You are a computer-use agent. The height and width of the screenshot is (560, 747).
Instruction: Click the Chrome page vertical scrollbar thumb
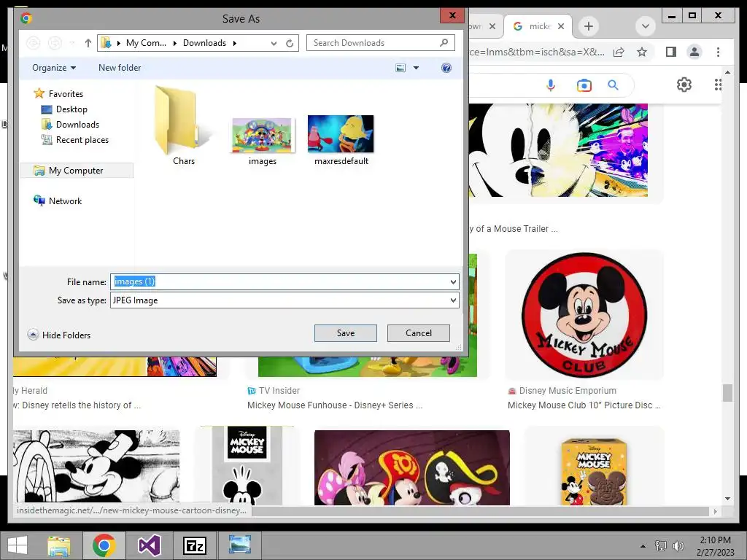pyautogui.click(x=727, y=393)
